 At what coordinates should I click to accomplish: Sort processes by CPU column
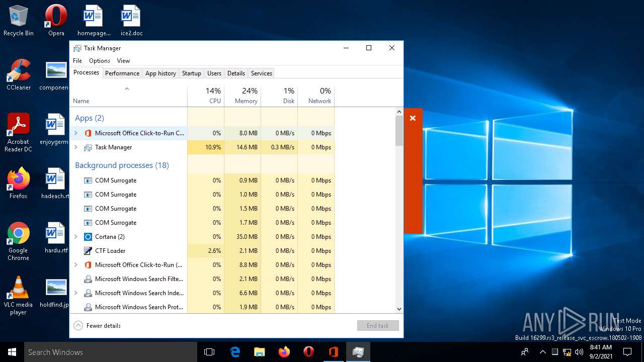[206, 96]
